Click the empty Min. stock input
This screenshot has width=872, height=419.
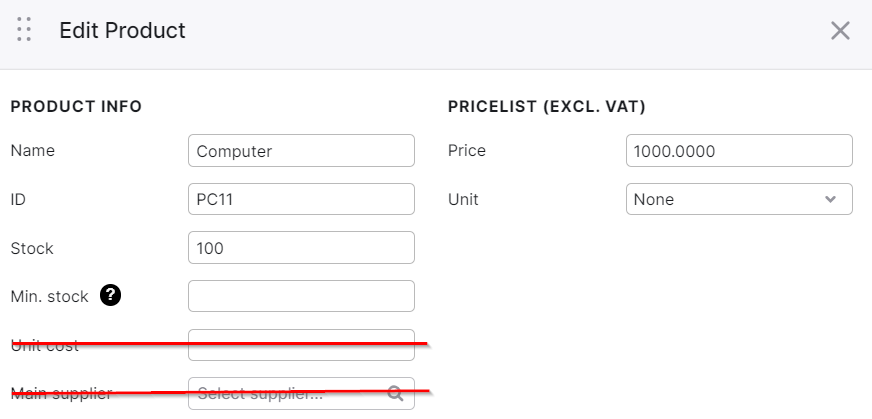point(301,296)
